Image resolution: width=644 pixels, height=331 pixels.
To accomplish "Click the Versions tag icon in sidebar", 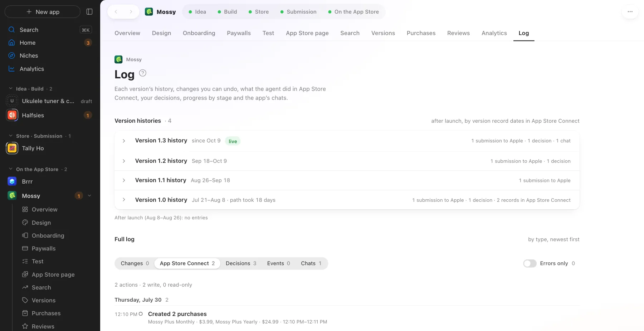I will [25, 300].
